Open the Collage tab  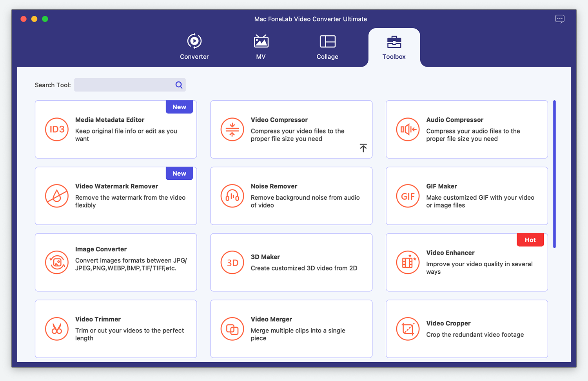tap(327, 47)
